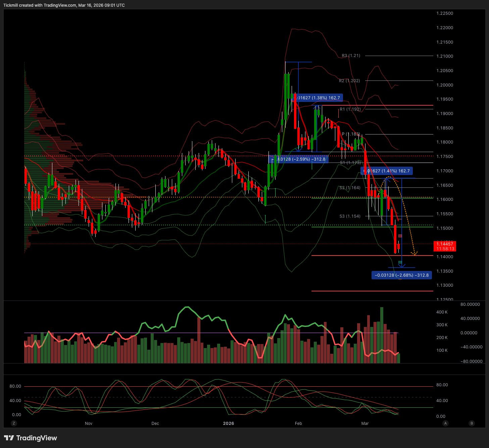
Task: Select the 1.41% measurement label
Action: point(387,171)
